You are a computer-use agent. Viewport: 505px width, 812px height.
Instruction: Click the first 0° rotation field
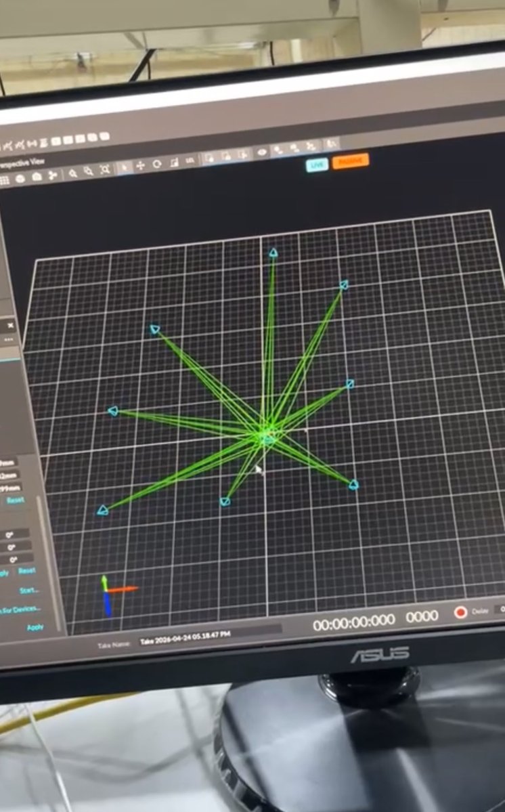(x=14, y=534)
